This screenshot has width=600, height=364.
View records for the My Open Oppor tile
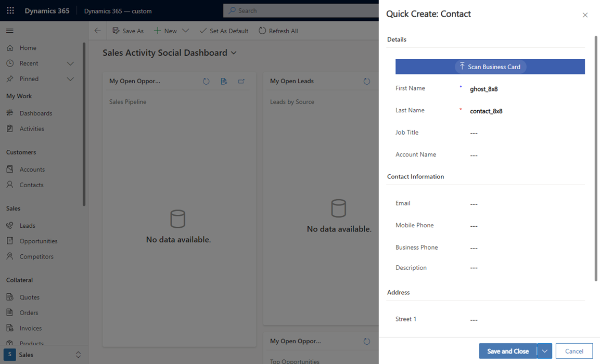(x=224, y=81)
